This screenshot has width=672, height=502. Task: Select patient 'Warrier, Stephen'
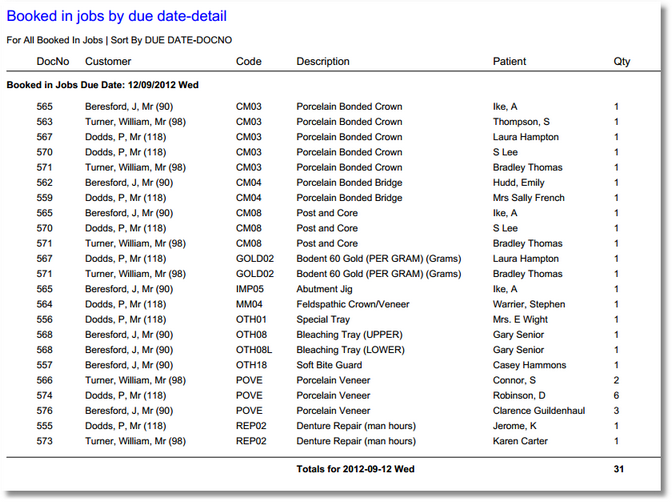pos(529,304)
